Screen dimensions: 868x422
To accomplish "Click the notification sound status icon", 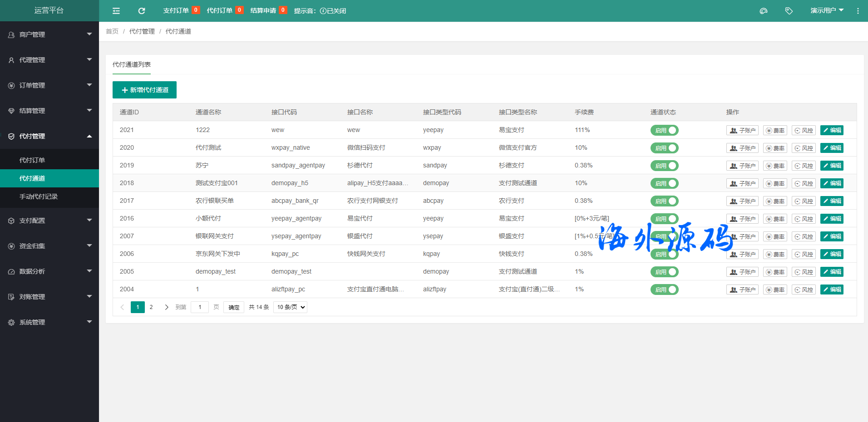I will 323,11.
